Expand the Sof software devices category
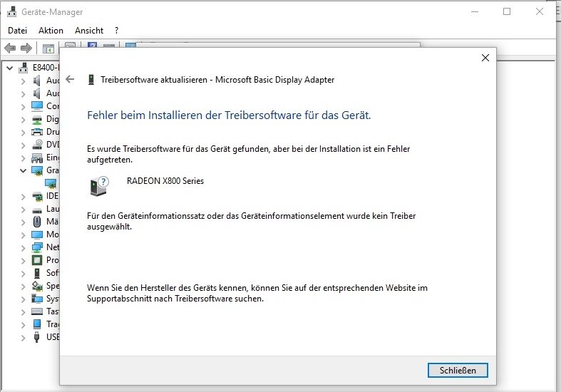561x392 pixels. [x=24, y=274]
